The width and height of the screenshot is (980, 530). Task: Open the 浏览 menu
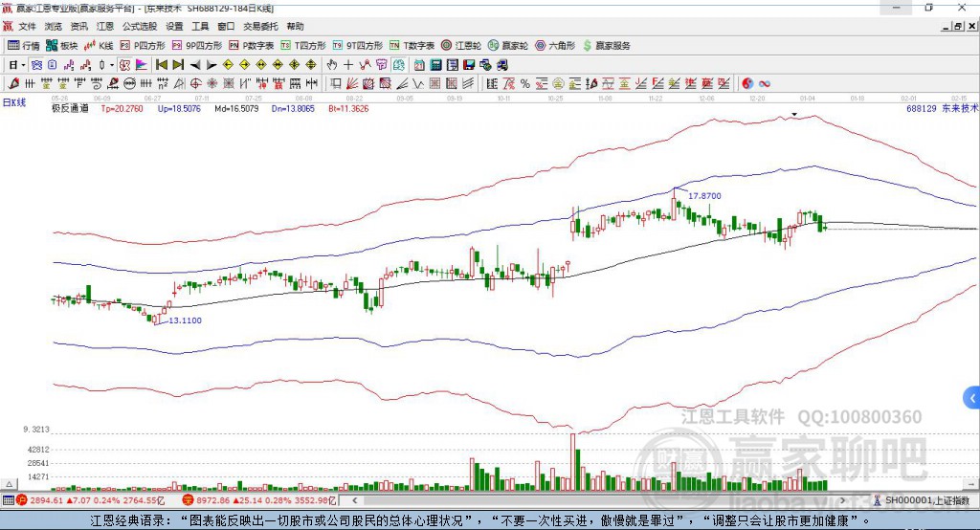(54, 26)
